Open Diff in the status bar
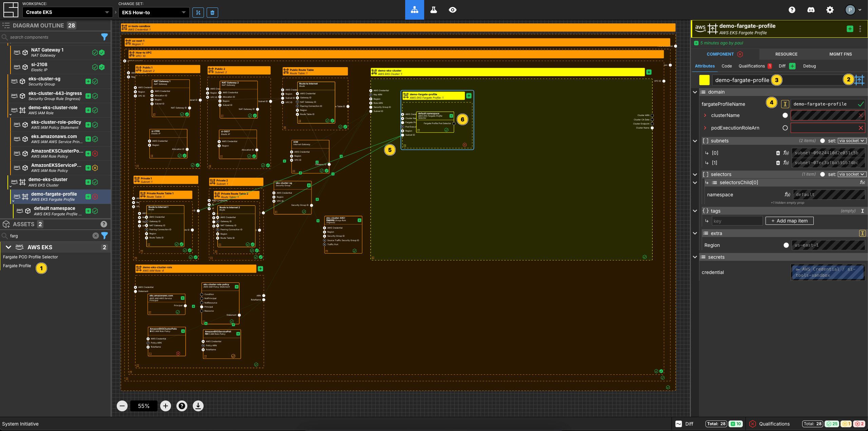Image resolution: width=868 pixels, height=431 pixels. (684, 424)
